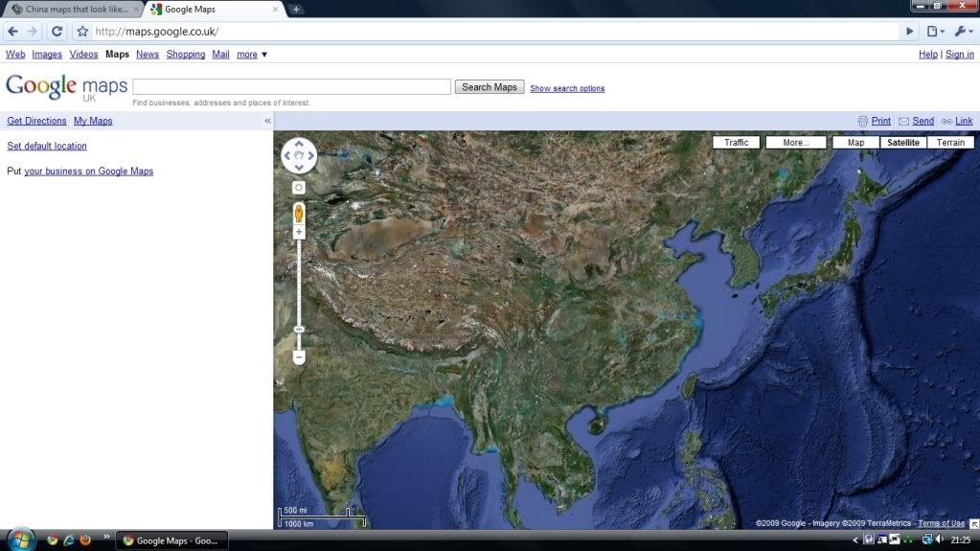
Task: Switch map view to Map mode
Action: click(855, 143)
